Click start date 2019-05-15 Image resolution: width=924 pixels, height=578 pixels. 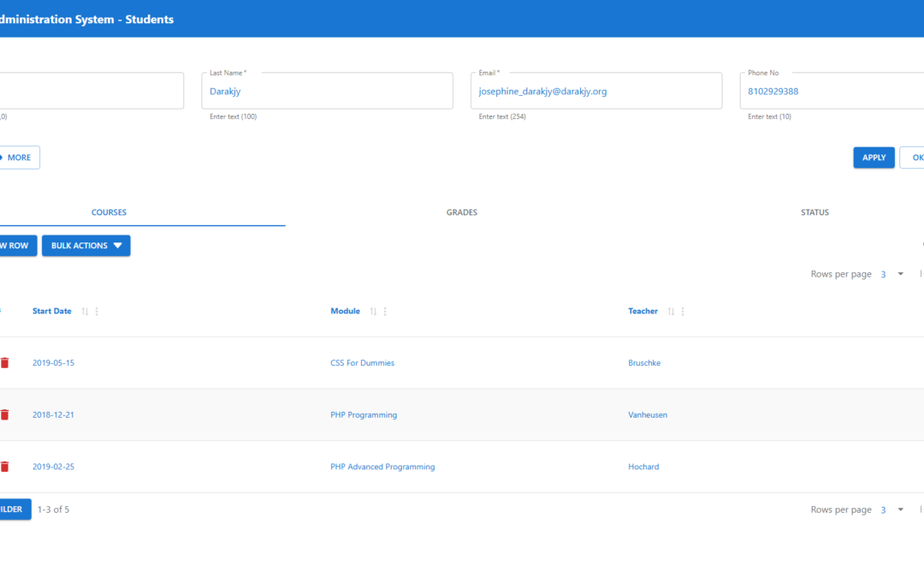[x=53, y=363]
